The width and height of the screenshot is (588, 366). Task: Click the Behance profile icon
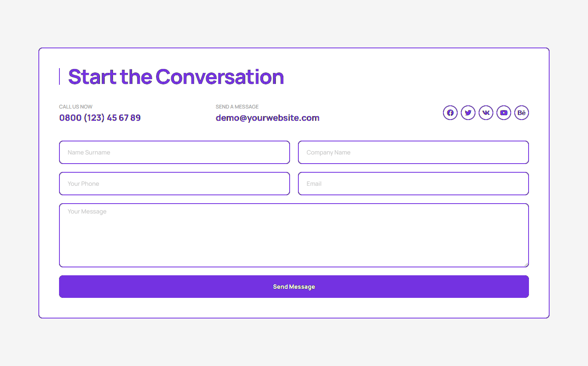coord(521,113)
